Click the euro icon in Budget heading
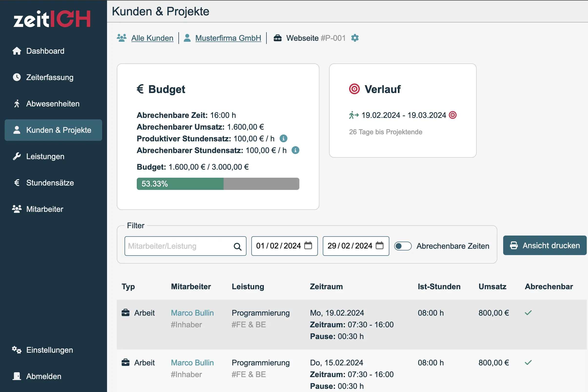 pos(140,89)
